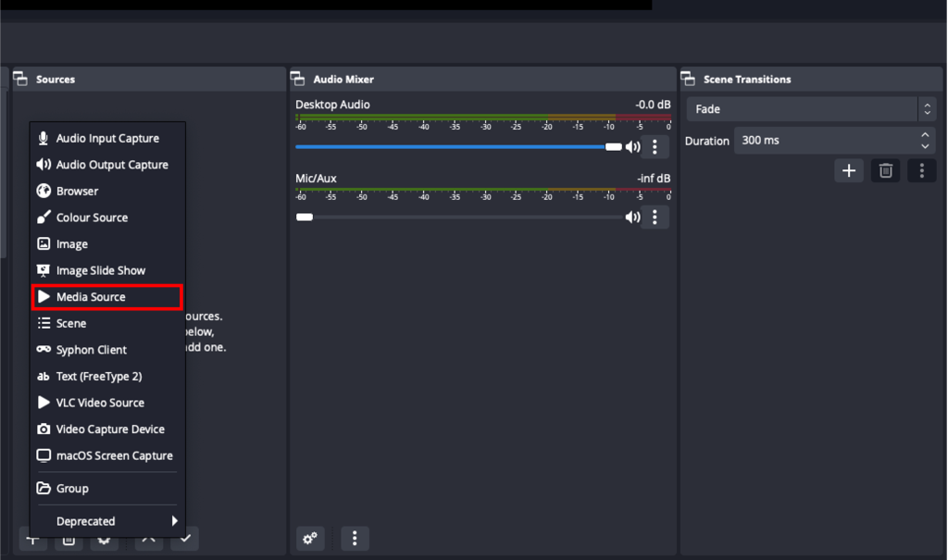The image size is (948, 560).
Task: Choose macOS Screen Capture source
Action: [x=107, y=456]
